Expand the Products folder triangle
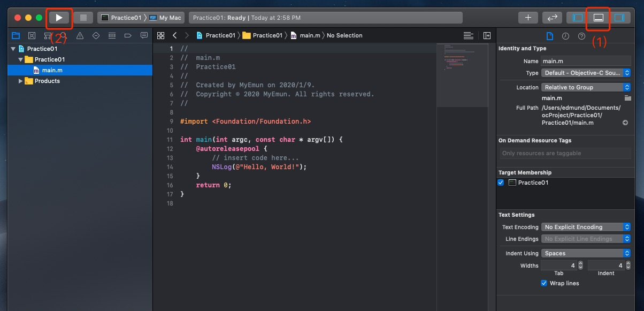This screenshot has width=644, height=311. coord(21,81)
